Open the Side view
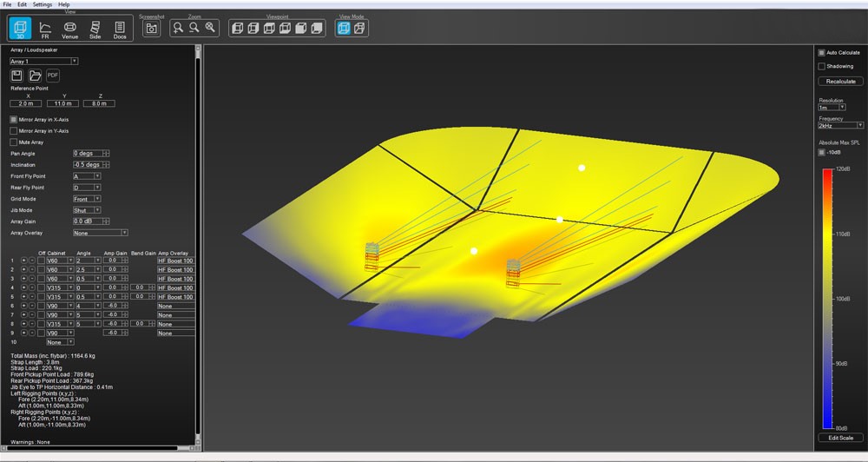 click(x=95, y=30)
